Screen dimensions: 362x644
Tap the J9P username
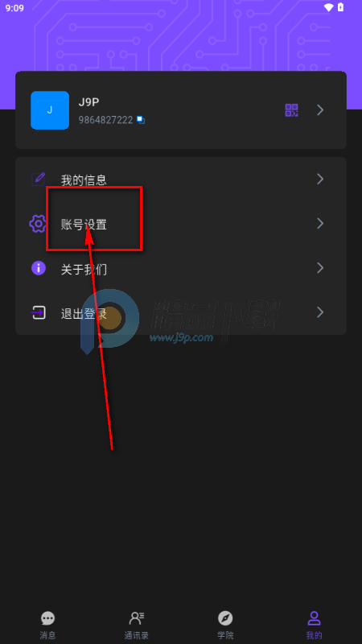pyautogui.click(x=88, y=102)
